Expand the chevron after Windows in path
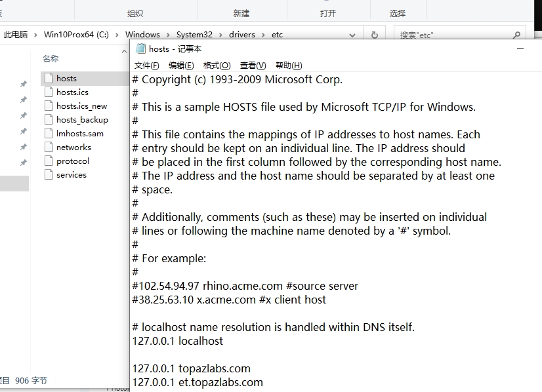The height and width of the screenshot is (392, 542). pos(168,35)
